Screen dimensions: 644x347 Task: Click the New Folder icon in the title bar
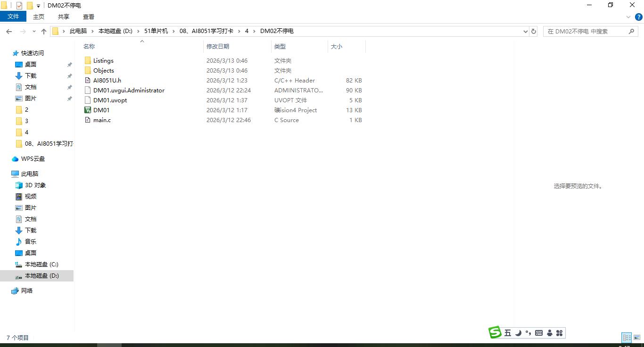[30, 5]
